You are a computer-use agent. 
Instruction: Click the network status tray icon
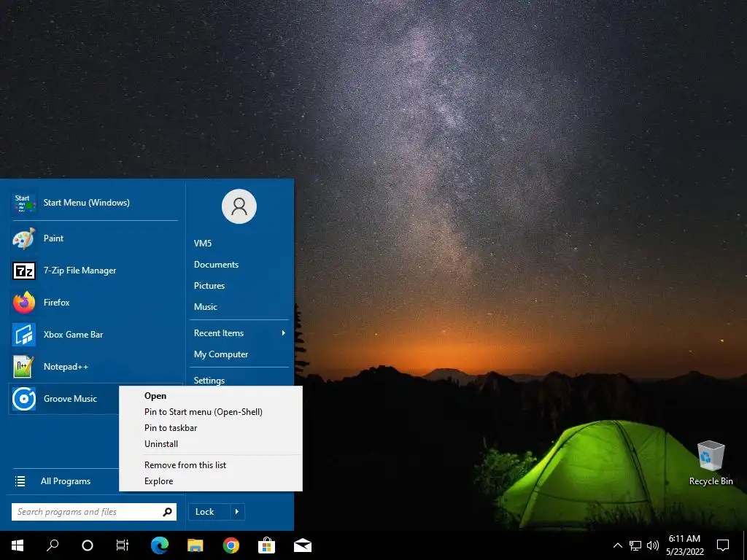(635, 545)
